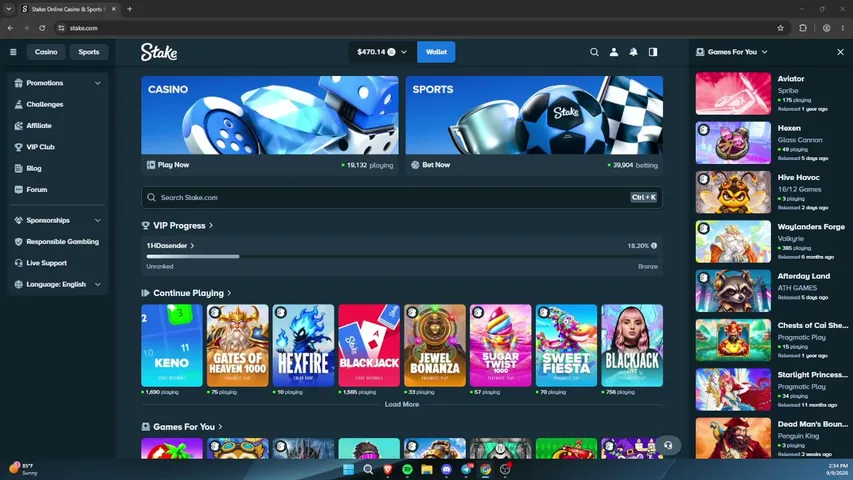This screenshot has width=853, height=480.
Task: Switch to the Casino tab
Action: click(x=46, y=52)
